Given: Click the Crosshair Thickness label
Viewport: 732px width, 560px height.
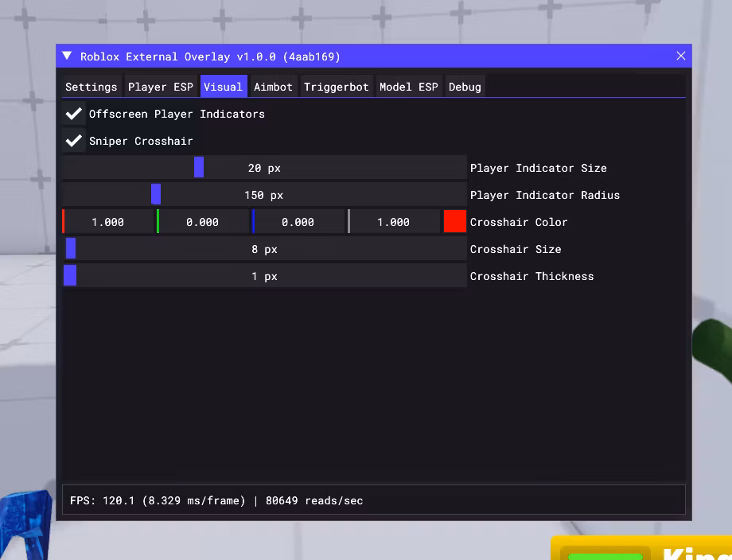Looking at the screenshot, I should [531, 276].
